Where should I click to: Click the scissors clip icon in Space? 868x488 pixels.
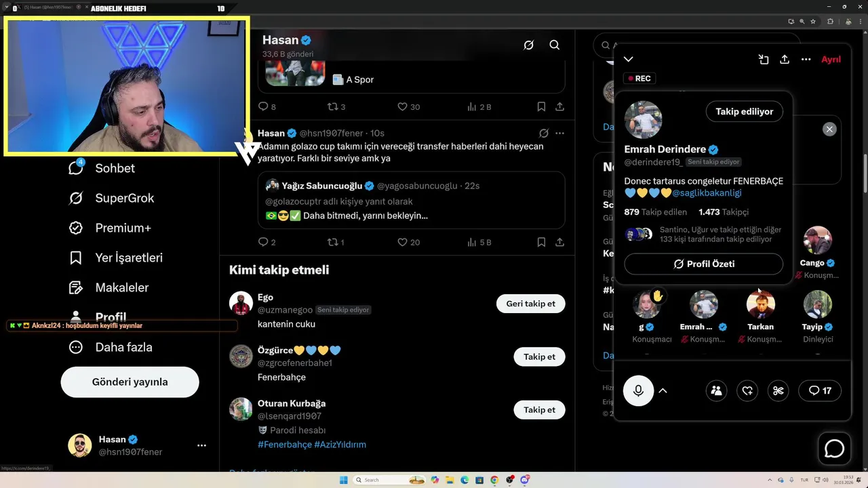[778, 390]
